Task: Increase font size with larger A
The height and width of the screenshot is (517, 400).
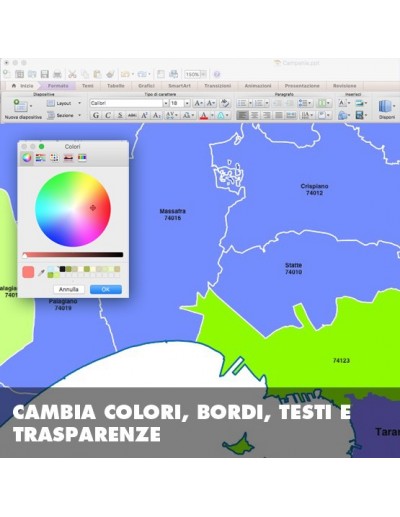Action: [x=198, y=103]
